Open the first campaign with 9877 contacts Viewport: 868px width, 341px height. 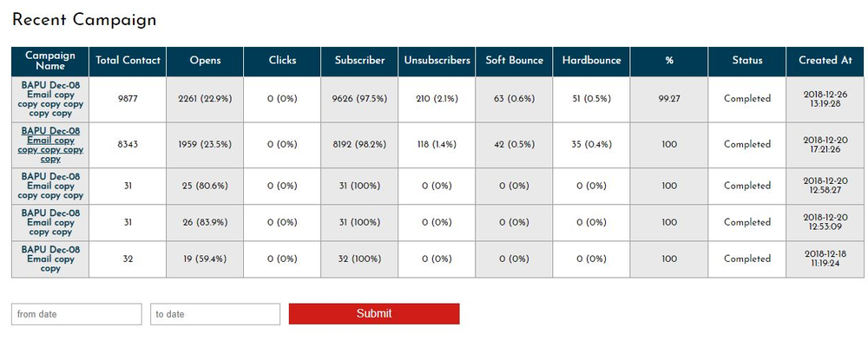[x=50, y=100]
